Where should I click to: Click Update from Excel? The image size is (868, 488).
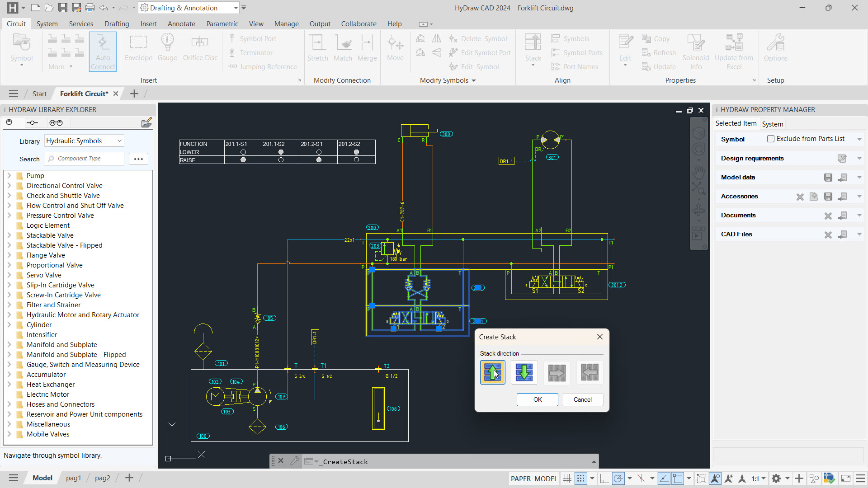734,52
